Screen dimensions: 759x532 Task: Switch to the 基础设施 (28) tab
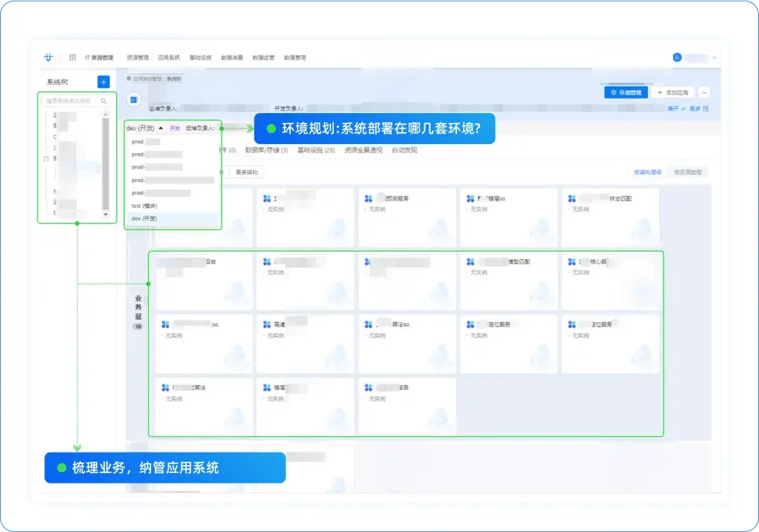click(x=316, y=149)
